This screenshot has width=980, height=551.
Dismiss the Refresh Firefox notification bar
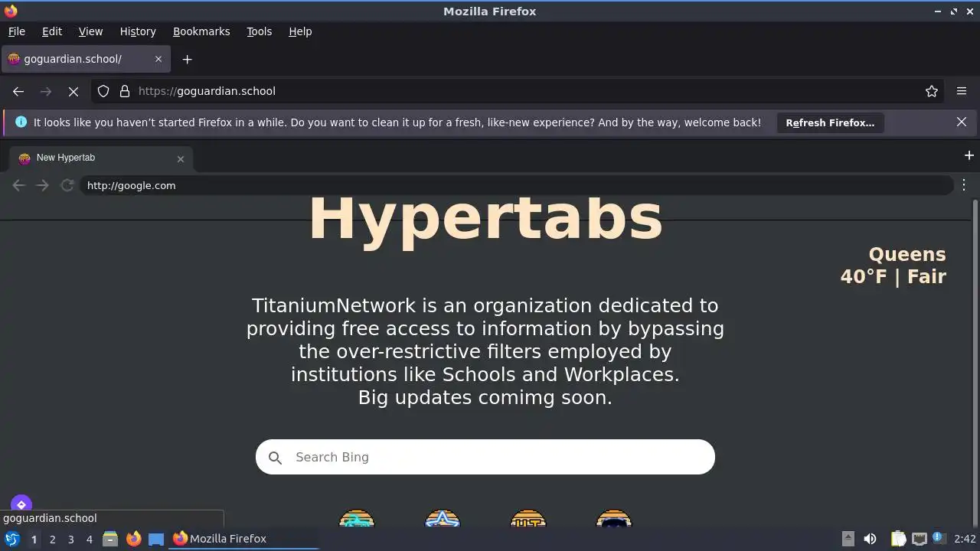click(962, 122)
